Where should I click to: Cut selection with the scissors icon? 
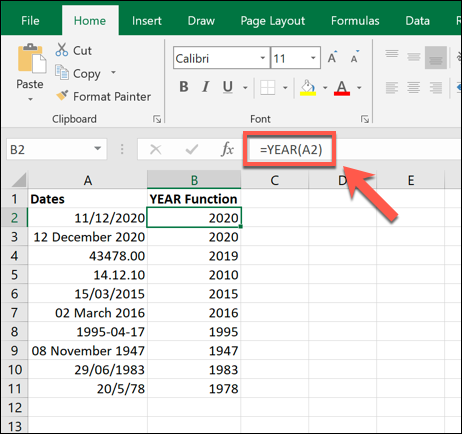click(x=62, y=50)
